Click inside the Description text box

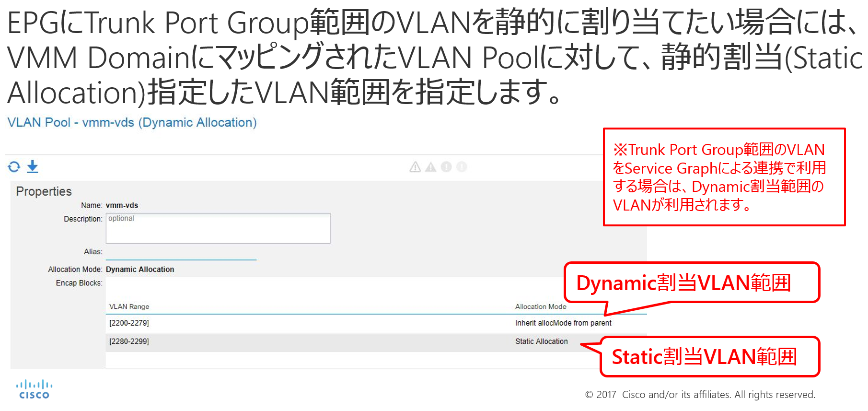tap(218, 228)
